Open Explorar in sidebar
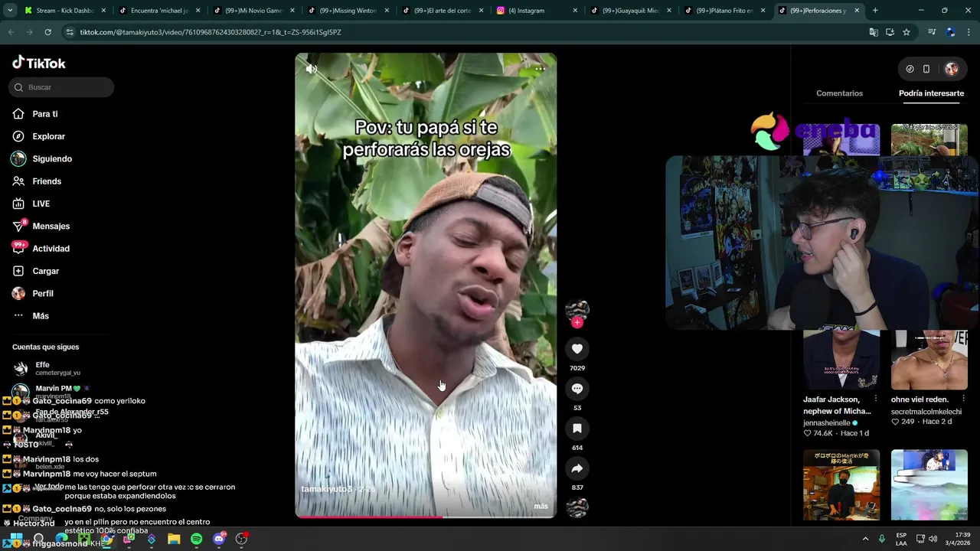980x551 pixels. 48,136
